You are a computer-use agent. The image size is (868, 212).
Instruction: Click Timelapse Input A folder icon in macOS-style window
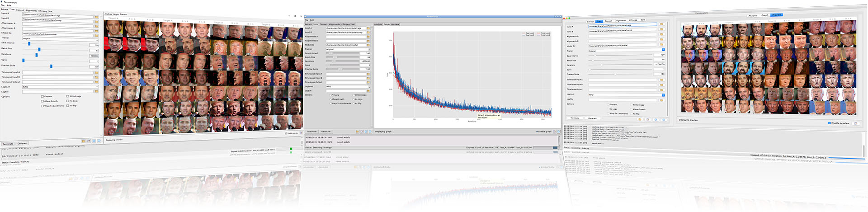coord(661,80)
